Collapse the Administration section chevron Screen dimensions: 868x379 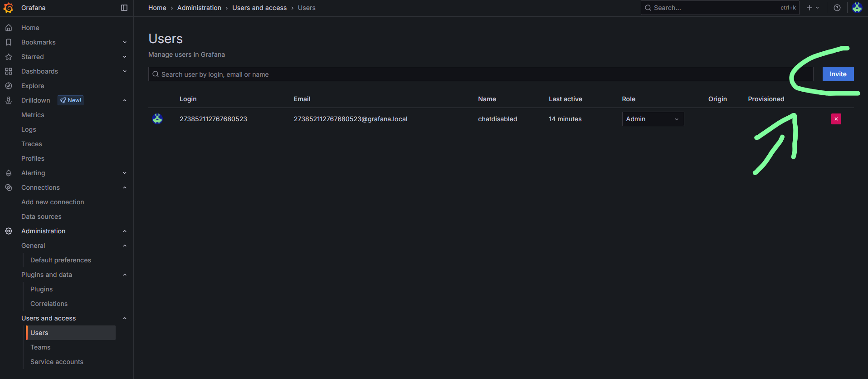(x=125, y=231)
